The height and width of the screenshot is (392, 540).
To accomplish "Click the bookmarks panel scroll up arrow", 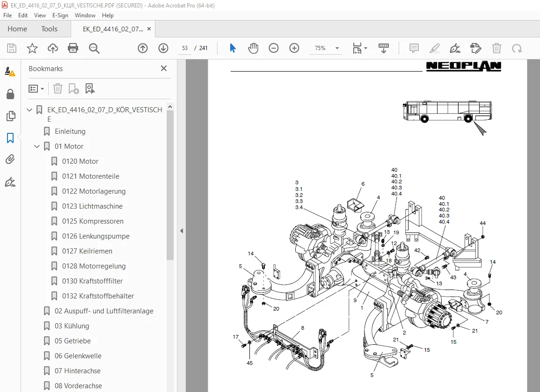I will (170, 107).
